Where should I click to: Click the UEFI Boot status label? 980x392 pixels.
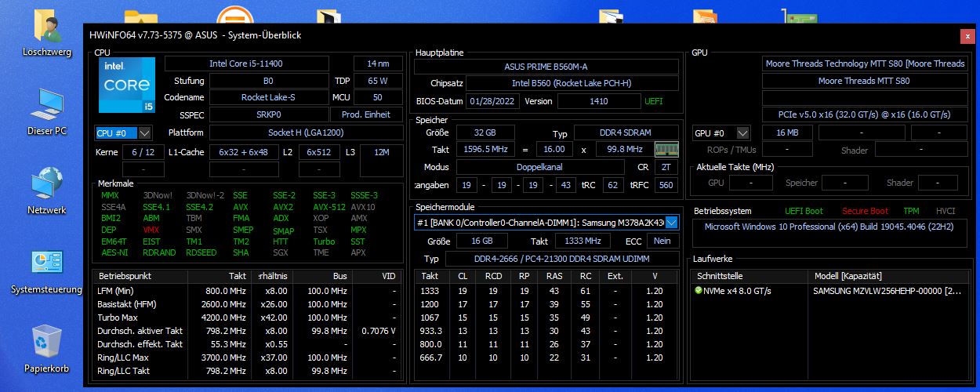(x=804, y=211)
